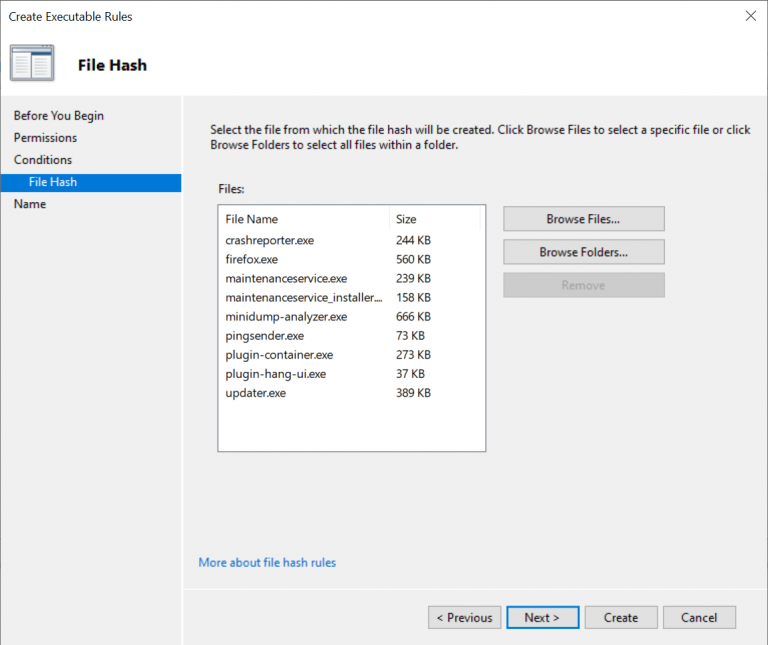This screenshot has height=645, width=768.
Task: Click the wizard icon beside File Hash heading
Action: click(x=32, y=64)
